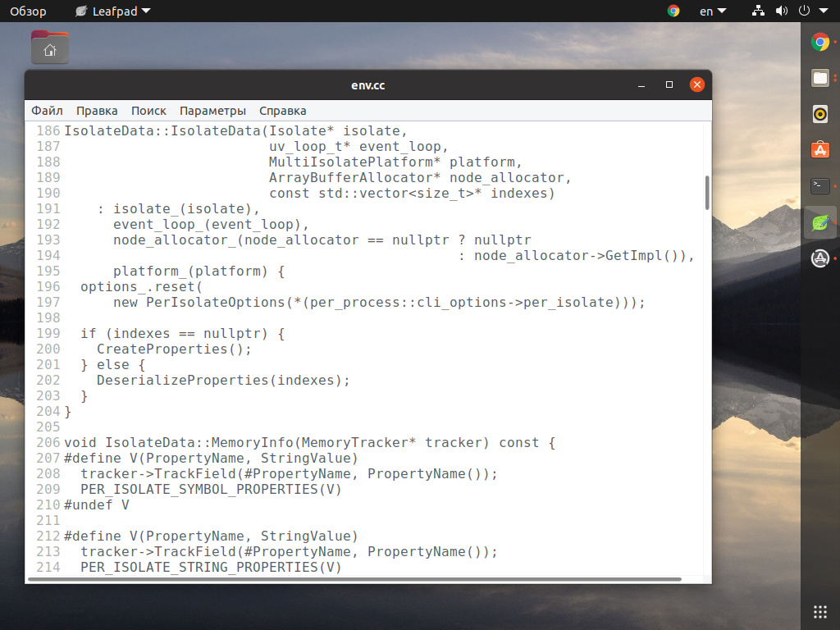Open the Правка menu
The height and width of the screenshot is (630, 840).
(97, 111)
